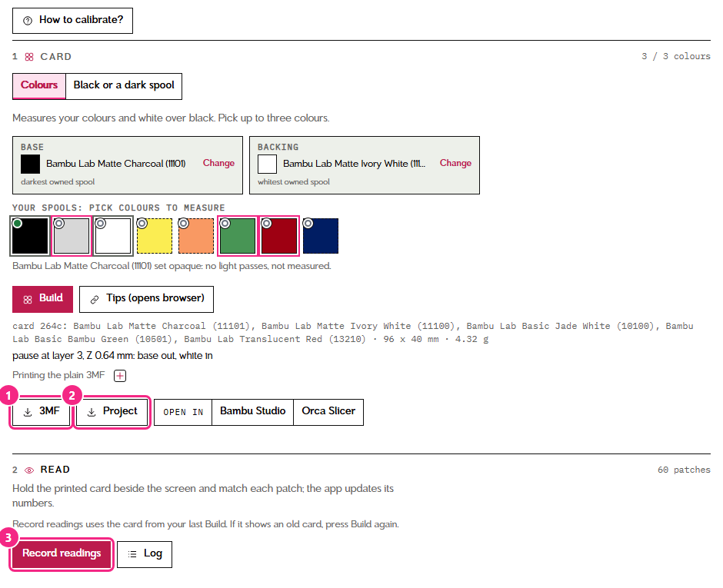Switch to the Colours tab
723x588 pixels.
tap(39, 86)
